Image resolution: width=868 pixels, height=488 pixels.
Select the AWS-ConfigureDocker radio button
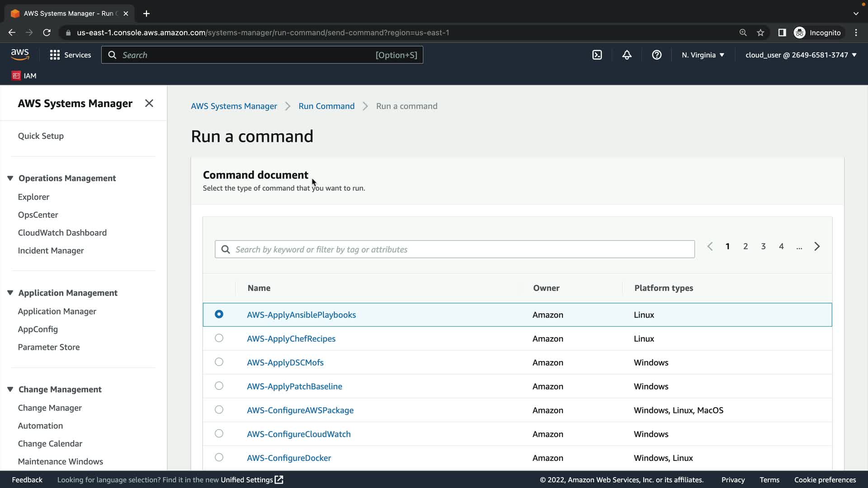pos(219,457)
